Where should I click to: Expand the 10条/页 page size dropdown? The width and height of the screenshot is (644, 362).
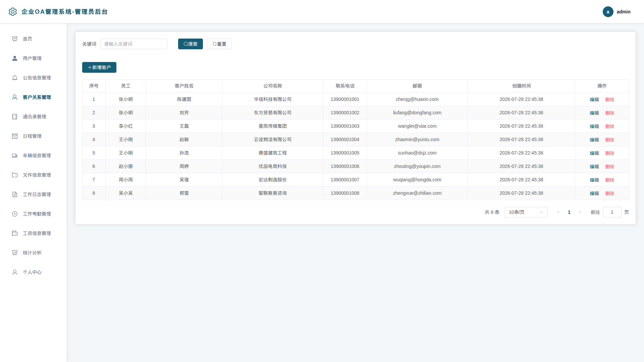tap(526, 212)
